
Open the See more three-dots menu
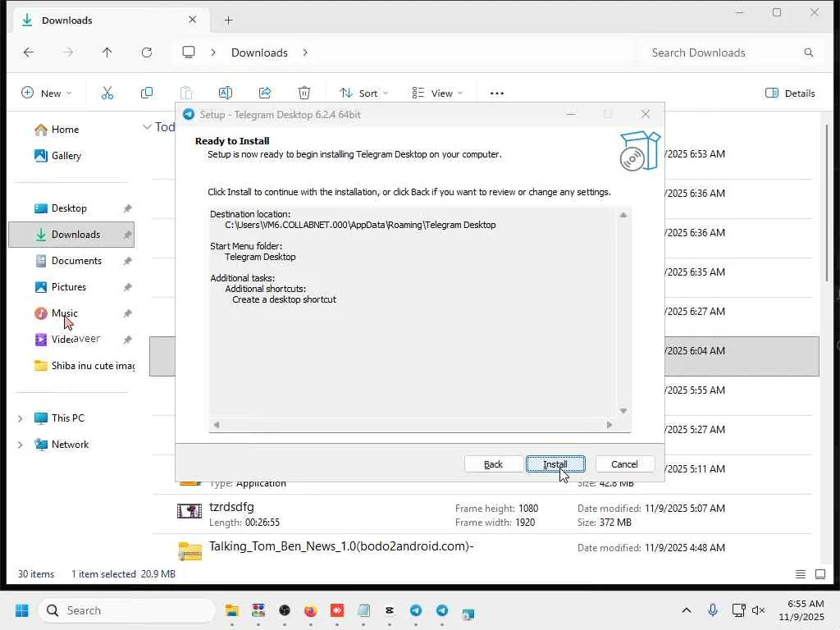(496, 94)
